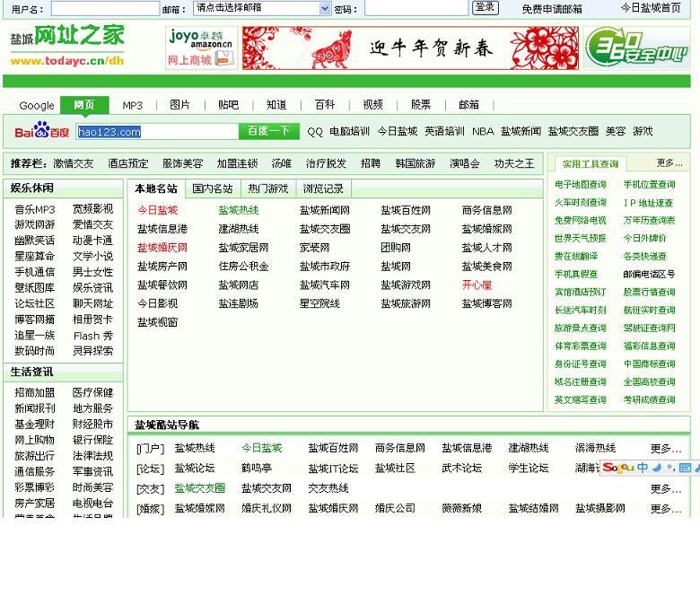Screen dimensions: 700x596
Task: Open the red 今日盐城 local site link
Action: (158, 210)
